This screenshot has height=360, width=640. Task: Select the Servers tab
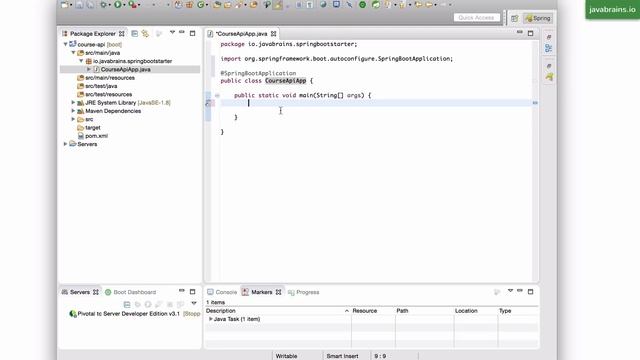pyautogui.click(x=80, y=292)
